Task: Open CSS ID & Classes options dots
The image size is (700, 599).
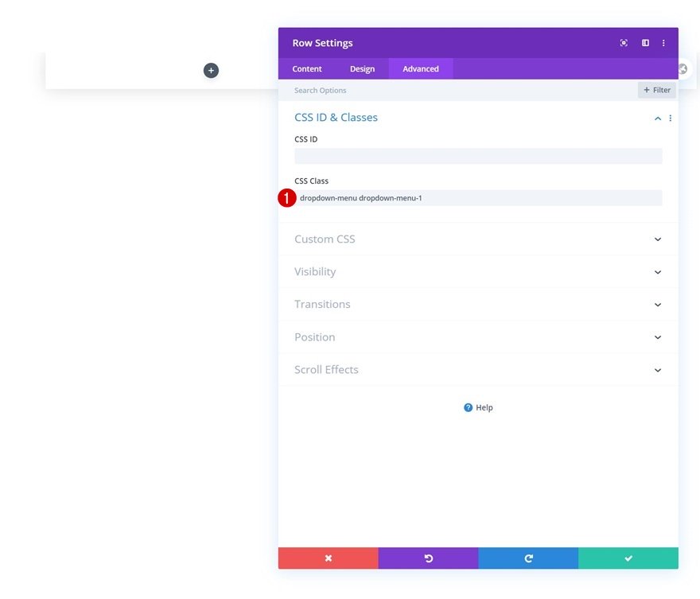Action: pyautogui.click(x=670, y=118)
